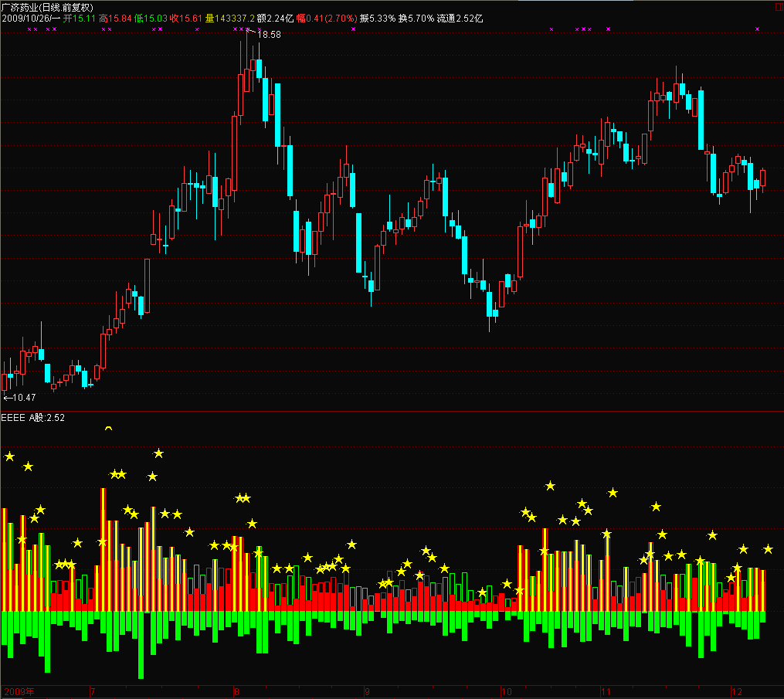This screenshot has width=784, height=699.
Task: Click the yellow arc marker in indicator panel
Action: tap(108, 429)
